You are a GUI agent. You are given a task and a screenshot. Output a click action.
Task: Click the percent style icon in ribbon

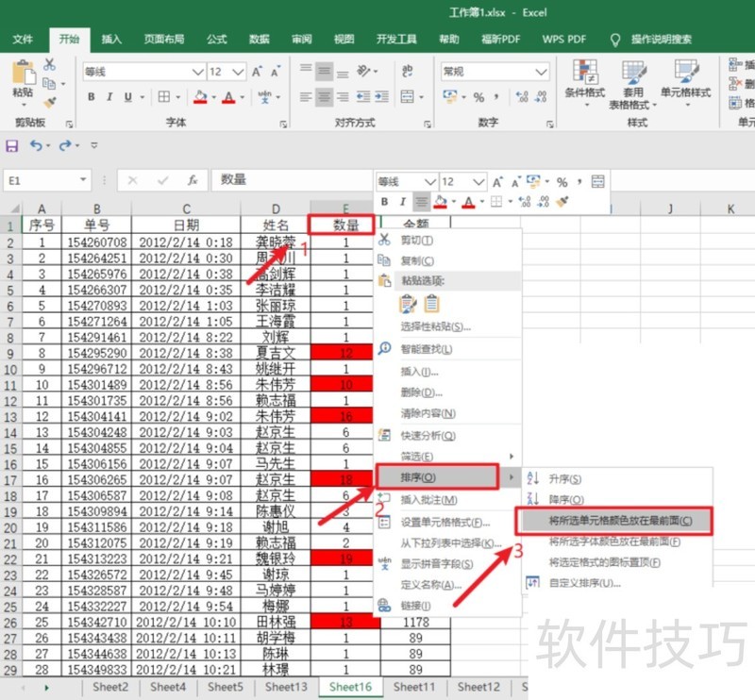478,97
